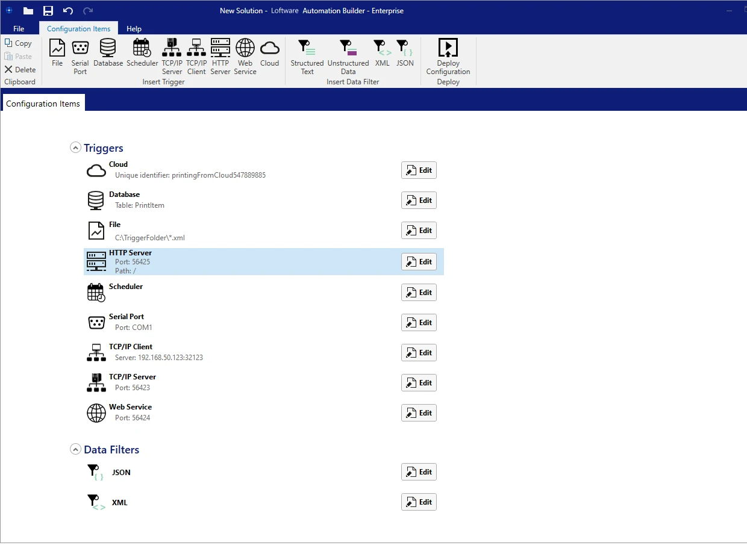Open the Help ribbon tab
Screen dimensions: 747x560
pyautogui.click(x=134, y=28)
